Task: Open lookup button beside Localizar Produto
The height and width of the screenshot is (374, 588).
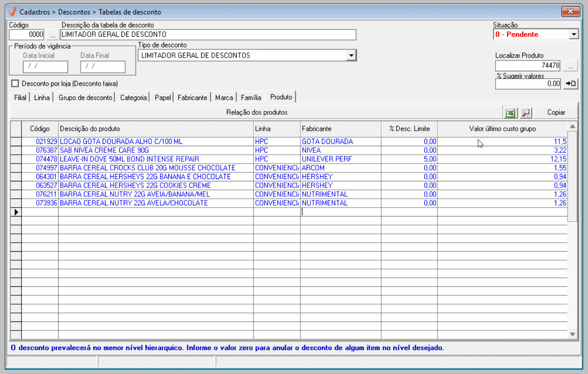Action: coord(571,66)
